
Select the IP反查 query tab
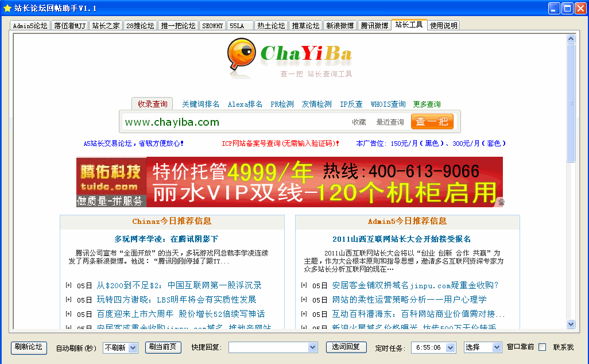[351, 104]
